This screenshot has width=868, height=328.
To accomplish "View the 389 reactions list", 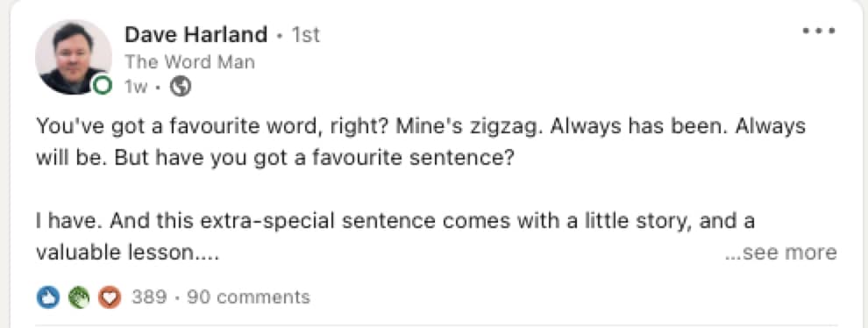I will click(x=149, y=297).
